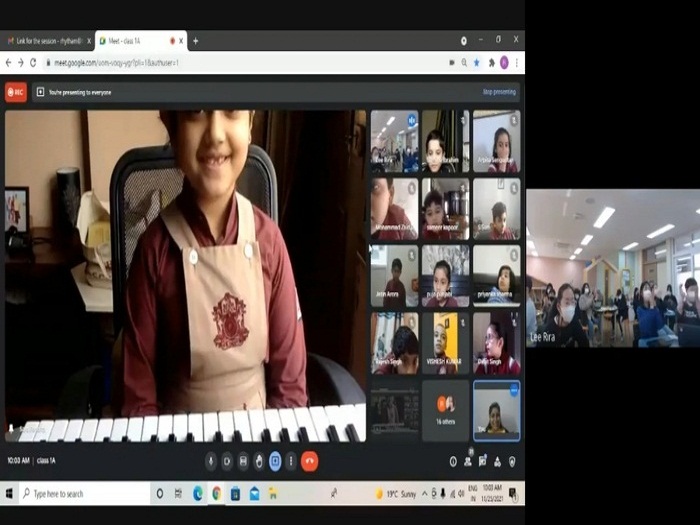Show the participants people panel
Screen dimensions: 700x525
pos(468,462)
